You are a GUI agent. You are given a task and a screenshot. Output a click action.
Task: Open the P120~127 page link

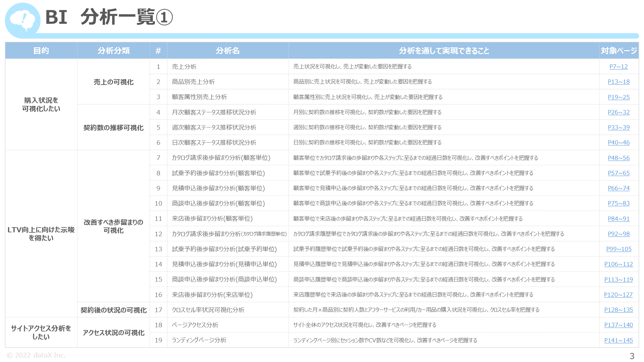pyautogui.click(x=619, y=295)
